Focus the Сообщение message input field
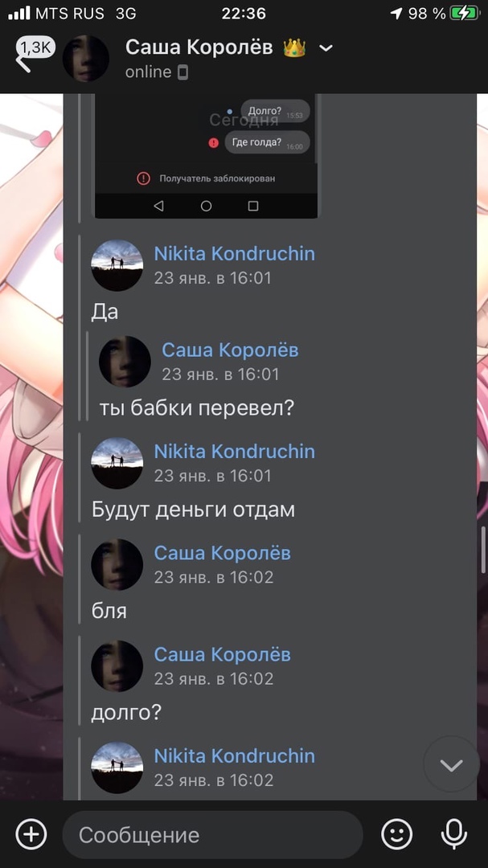Viewport: 488px width, 868px height. click(213, 834)
